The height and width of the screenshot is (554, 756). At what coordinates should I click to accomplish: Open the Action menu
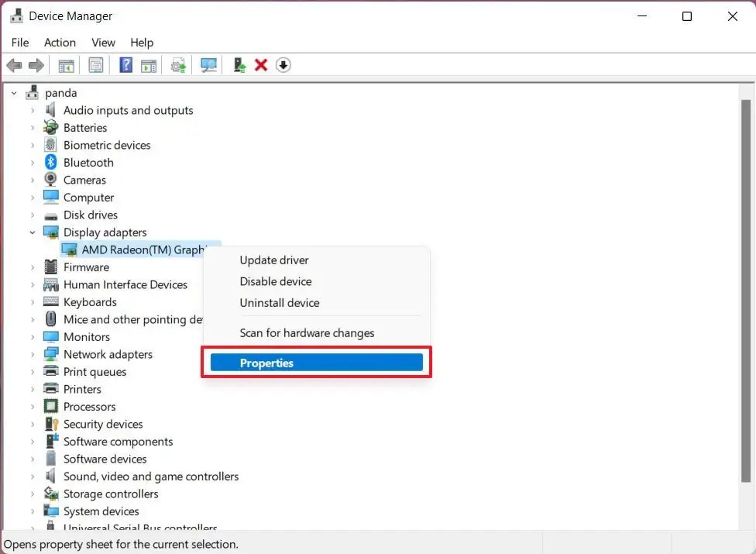click(x=60, y=43)
